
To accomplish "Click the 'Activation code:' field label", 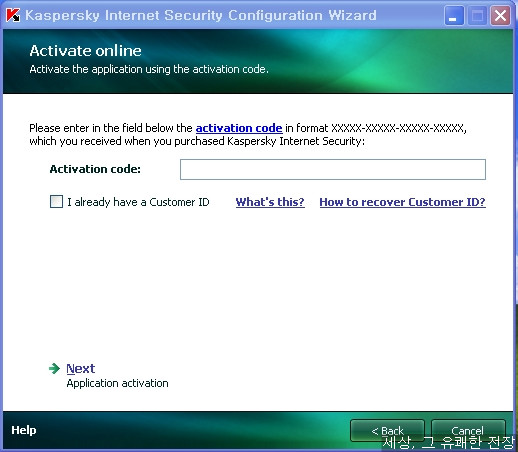I will 95,169.
